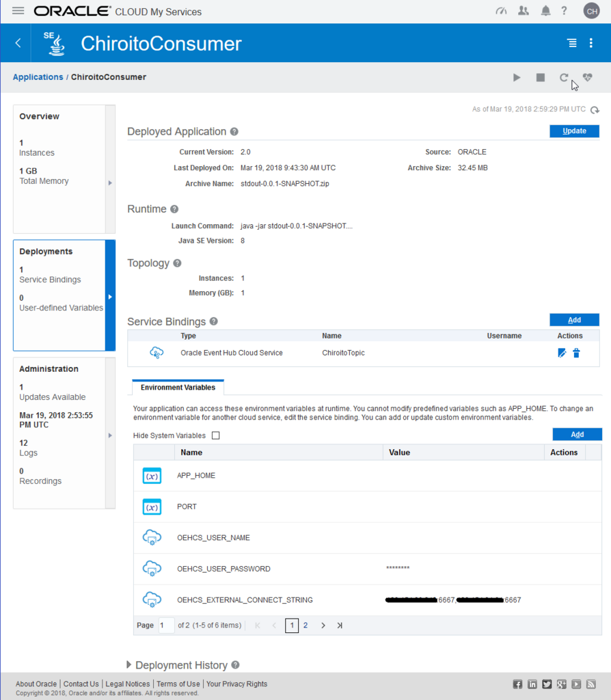Select page 1 in pagination
This screenshot has height=700, width=611.
coord(292,625)
